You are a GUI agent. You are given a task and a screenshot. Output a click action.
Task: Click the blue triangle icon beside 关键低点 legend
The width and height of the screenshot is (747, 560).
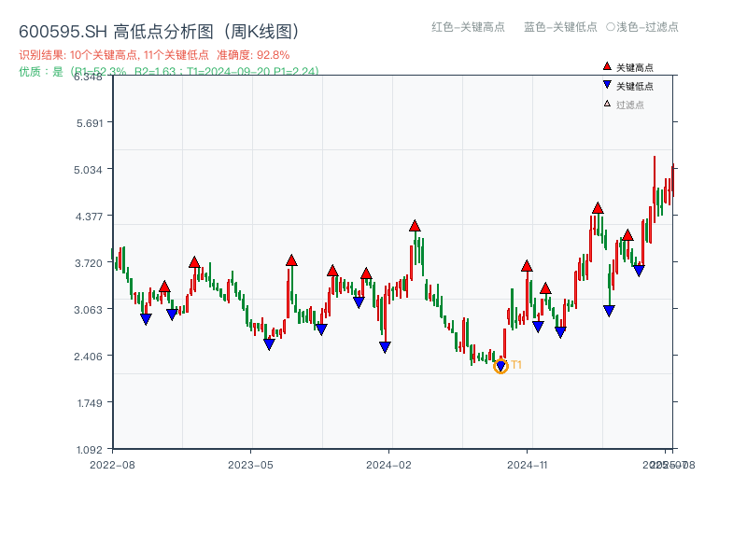(x=607, y=85)
